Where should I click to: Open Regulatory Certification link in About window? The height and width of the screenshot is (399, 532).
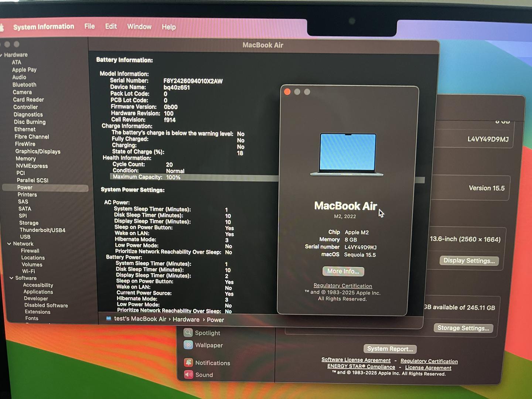[x=342, y=286]
